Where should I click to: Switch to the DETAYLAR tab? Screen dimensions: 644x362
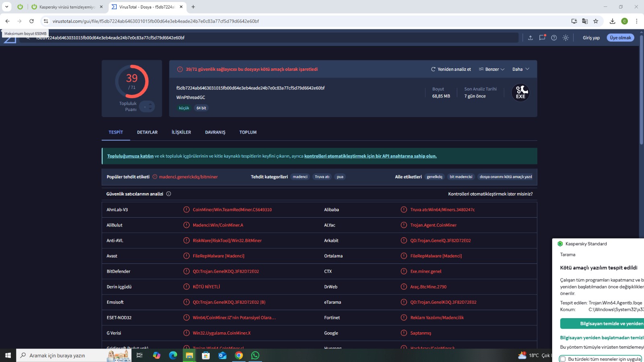[x=147, y=132]
